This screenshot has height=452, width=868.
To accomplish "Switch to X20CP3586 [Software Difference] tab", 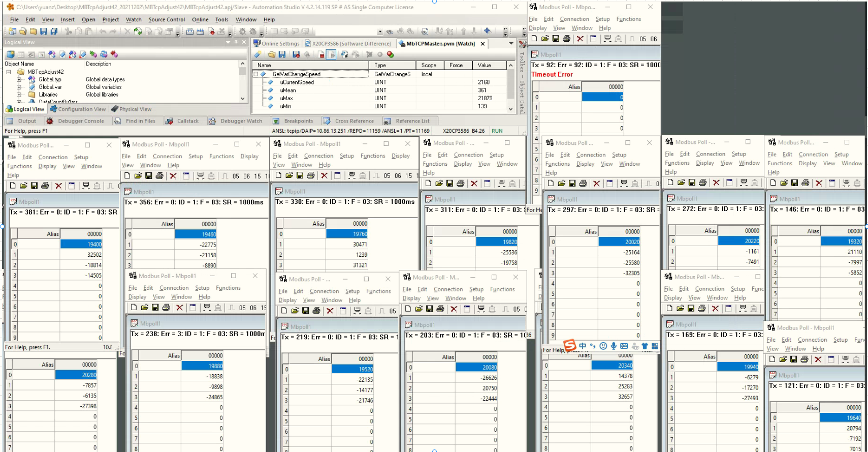I will click(348, 44).
